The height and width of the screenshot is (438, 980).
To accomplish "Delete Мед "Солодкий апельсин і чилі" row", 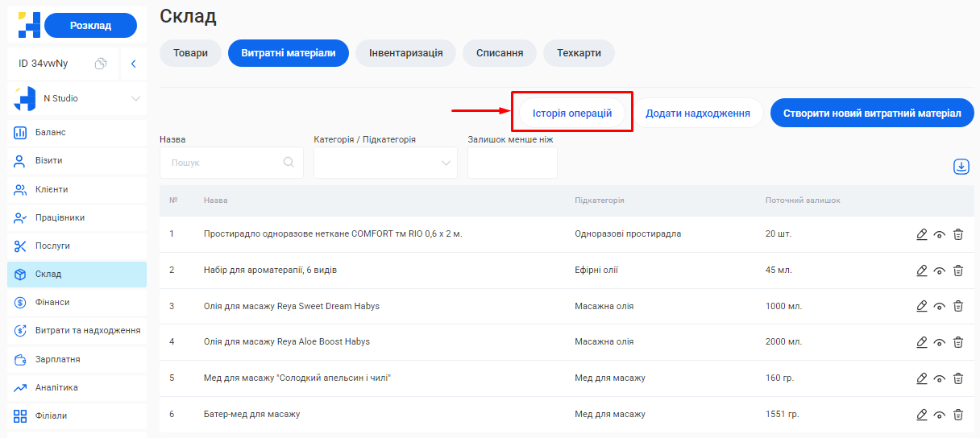I will pos(958,378).
